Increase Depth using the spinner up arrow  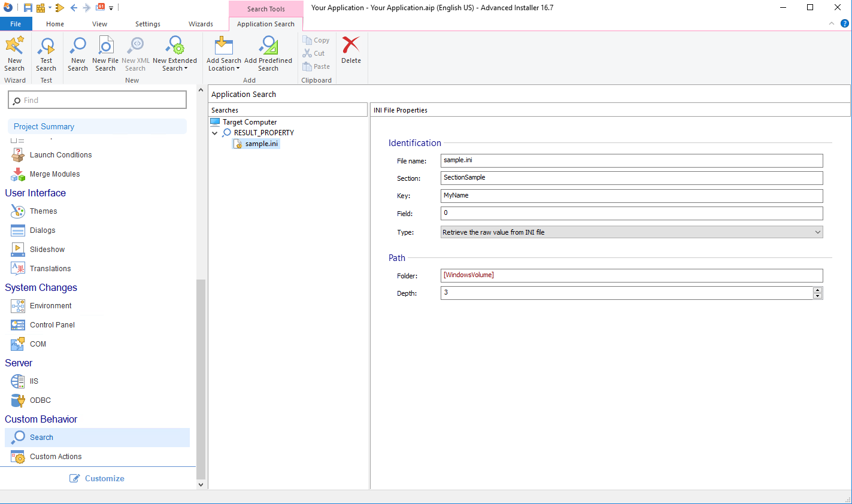(x=818, y=290)
